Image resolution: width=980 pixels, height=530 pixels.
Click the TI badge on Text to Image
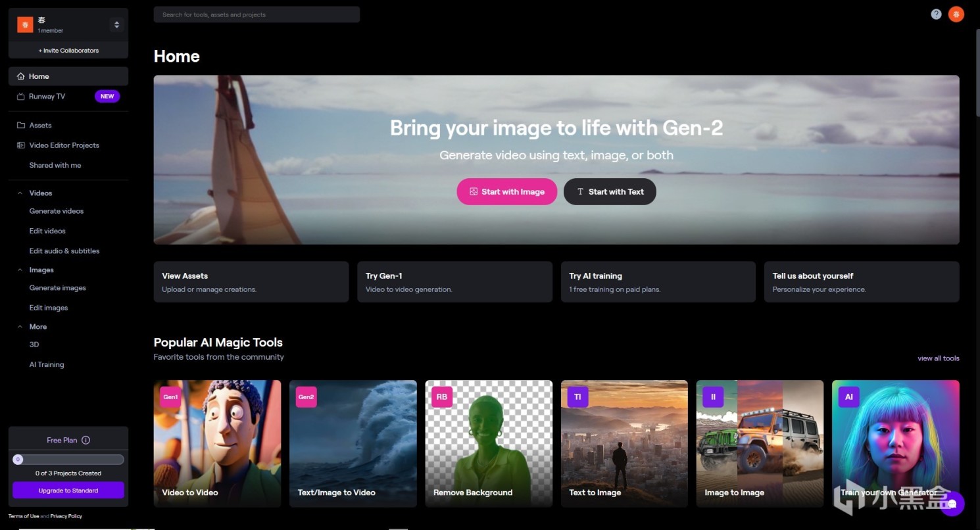tap(577, 397)
